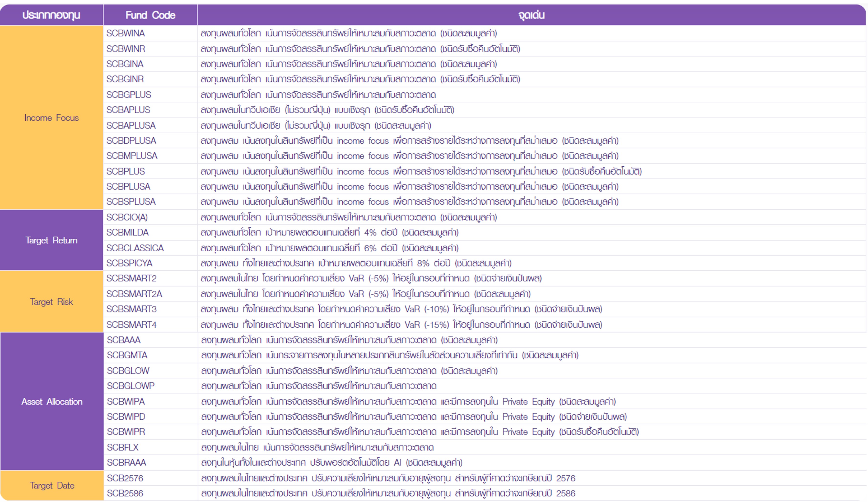Viewport: 868px width, 502px height.
Task: Select the Target Date category cell
Action: click(52, 485)
